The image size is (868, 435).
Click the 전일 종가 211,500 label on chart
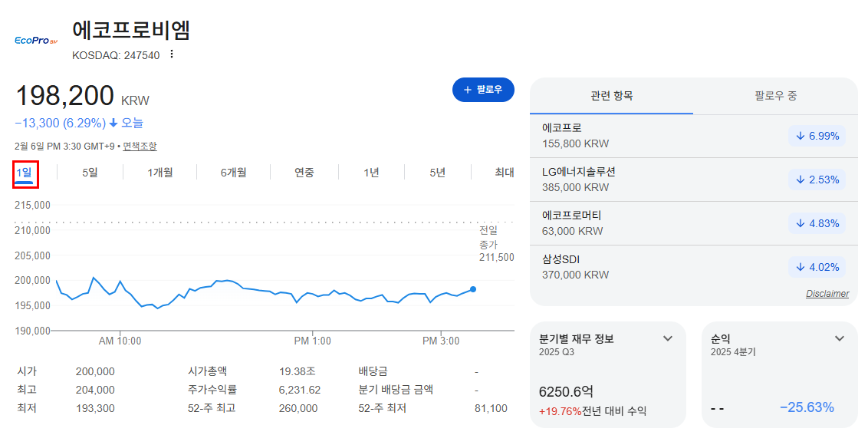[497, 244]
